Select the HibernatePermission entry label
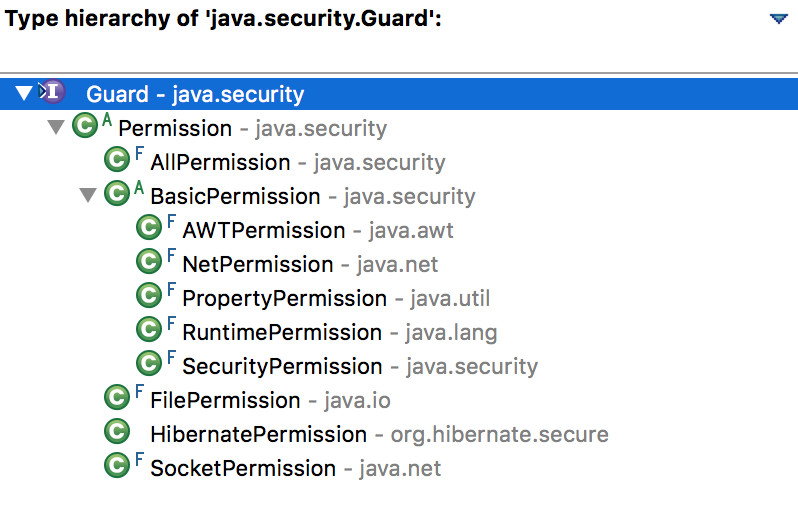This screenshot has width=798, height=510. [x=258, y=434]
